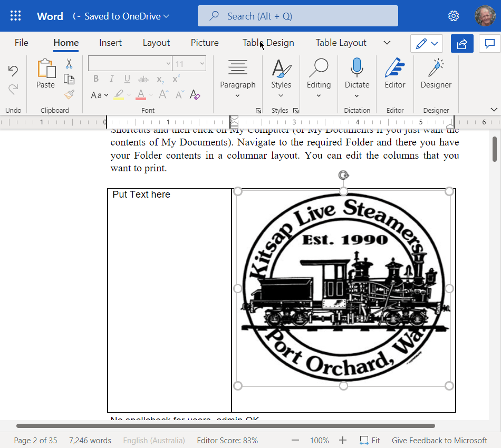This screenshot has width=501, height=448.
Task: Toggle italic formatting
Action: 111,79
